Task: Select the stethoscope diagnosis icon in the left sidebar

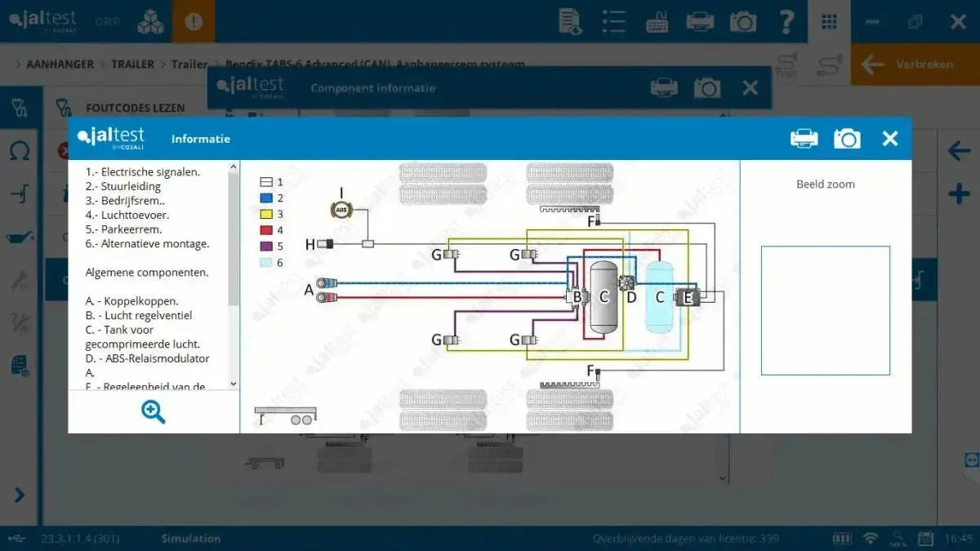Action: (20, 107)
